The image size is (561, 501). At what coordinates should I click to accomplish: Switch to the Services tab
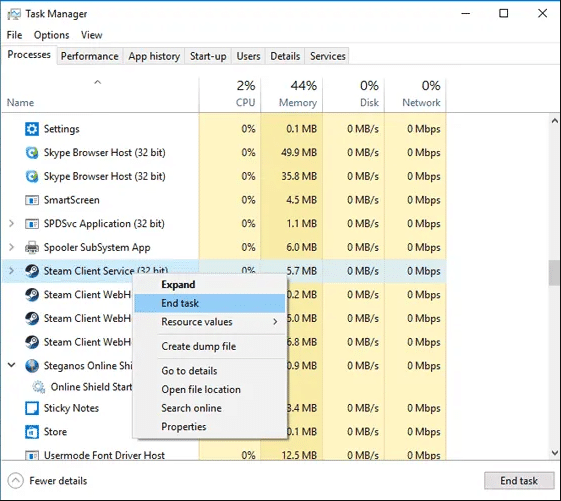pyautogui.click(x=328, y=56)
